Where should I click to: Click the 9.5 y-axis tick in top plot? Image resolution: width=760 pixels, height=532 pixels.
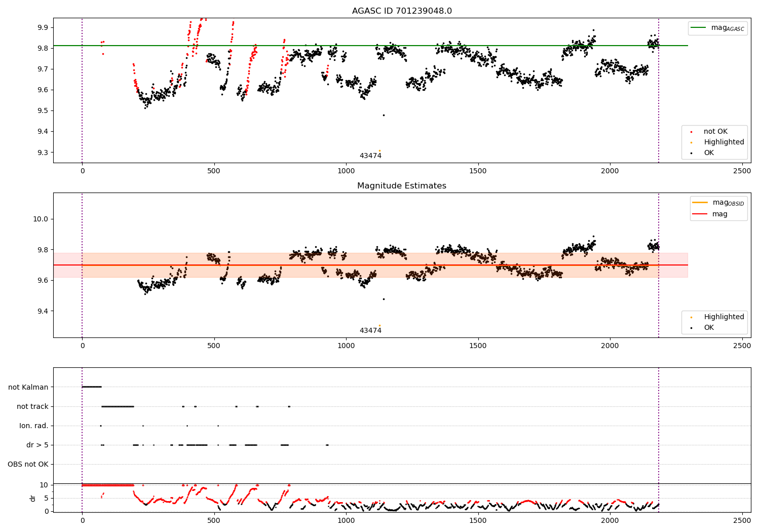pyautogui.click(x=44, y=111)
